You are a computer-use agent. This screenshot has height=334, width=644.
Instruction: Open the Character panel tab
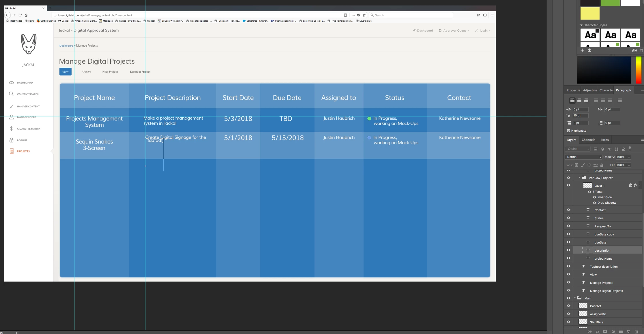coord(606,90)
